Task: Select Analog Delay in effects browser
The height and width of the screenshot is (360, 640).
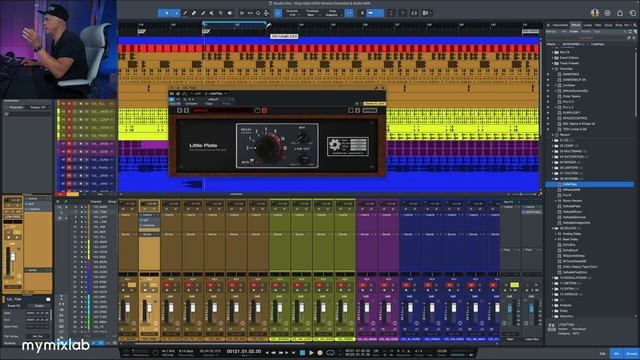Action: click(572, 234)
